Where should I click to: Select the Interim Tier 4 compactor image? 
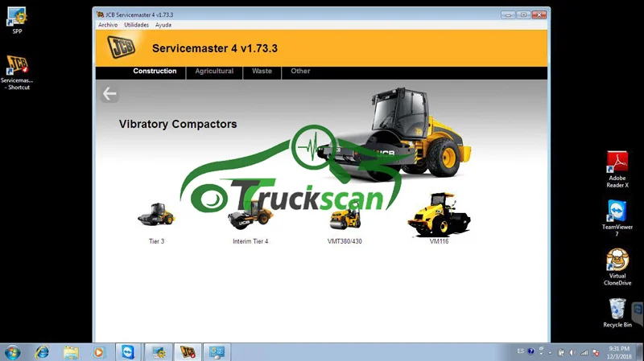(x=250, y=215)
